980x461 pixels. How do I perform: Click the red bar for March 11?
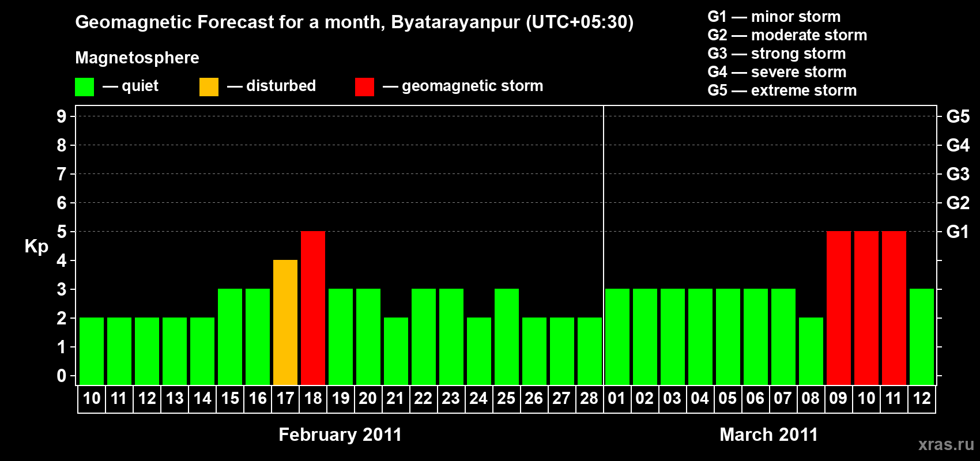pos(894,308)
